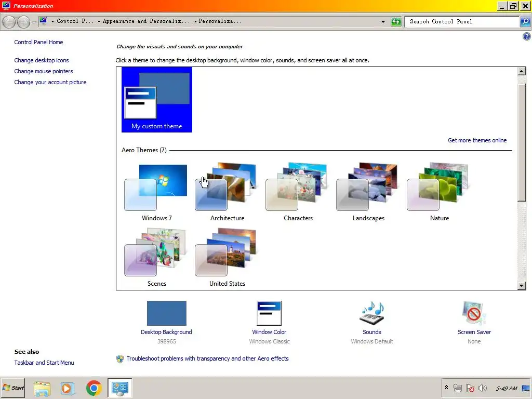Go forward with the Forward arrow

(x=23, y=22)
